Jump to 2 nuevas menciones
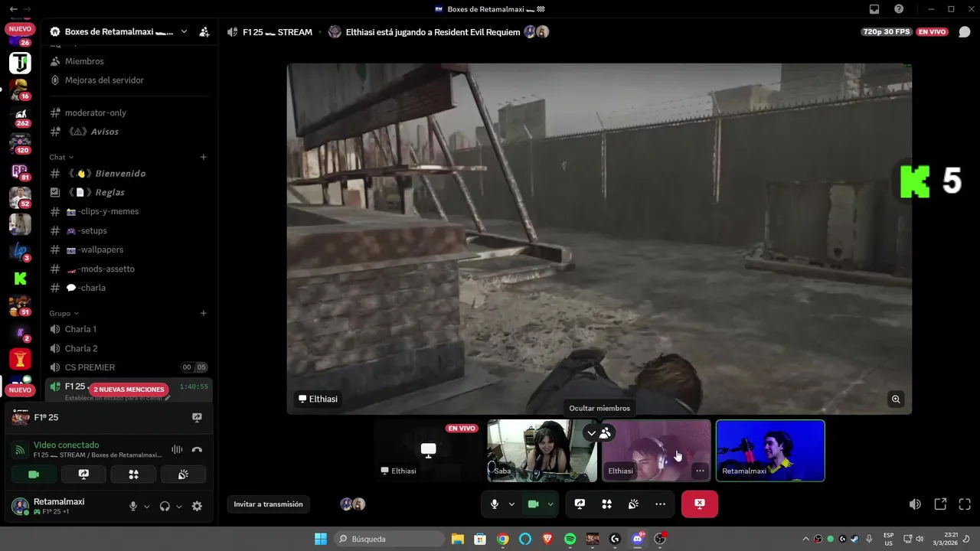The height and width of the screenshot is (551, 980). pos(129,390)
